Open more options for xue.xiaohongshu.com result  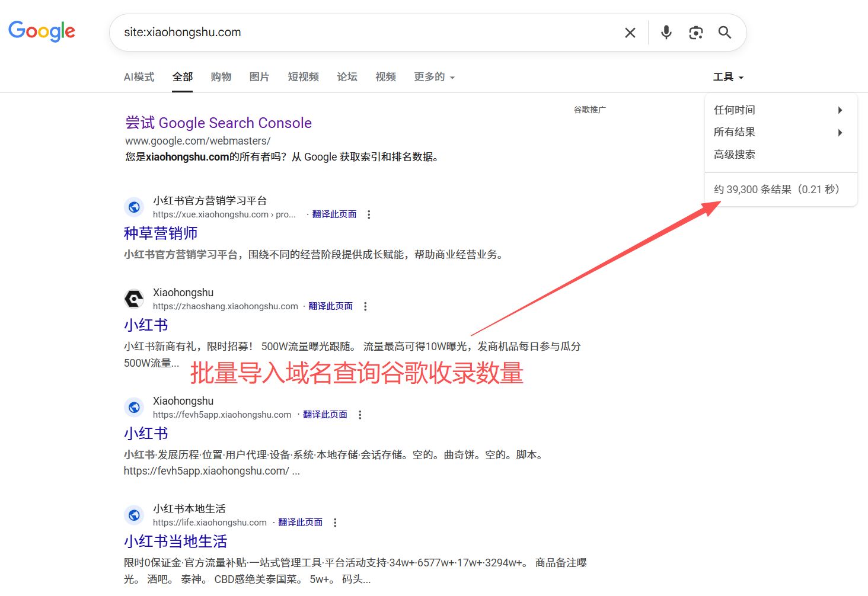click(x=369, y=214)
